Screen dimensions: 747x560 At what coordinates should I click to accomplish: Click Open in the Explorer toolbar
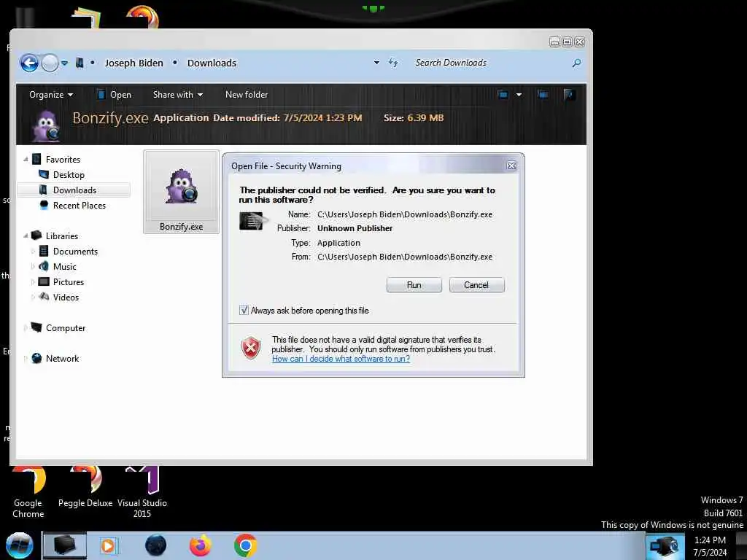coord(114,95)
